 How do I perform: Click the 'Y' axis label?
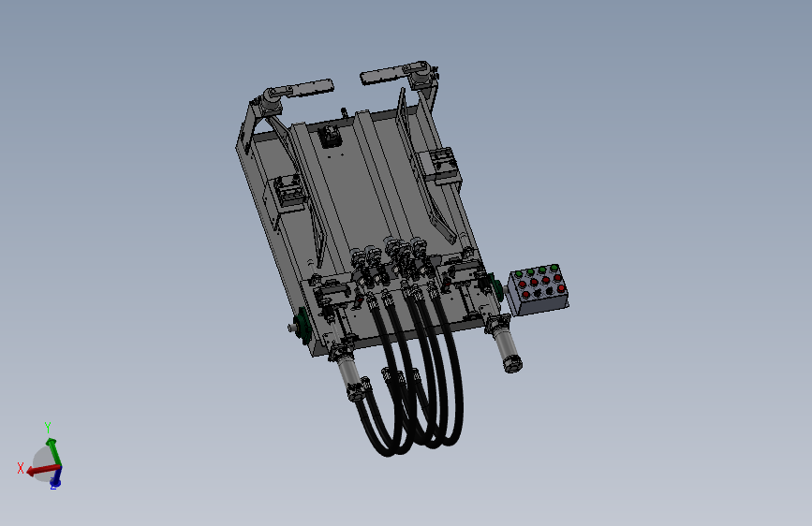click(48, 428)
